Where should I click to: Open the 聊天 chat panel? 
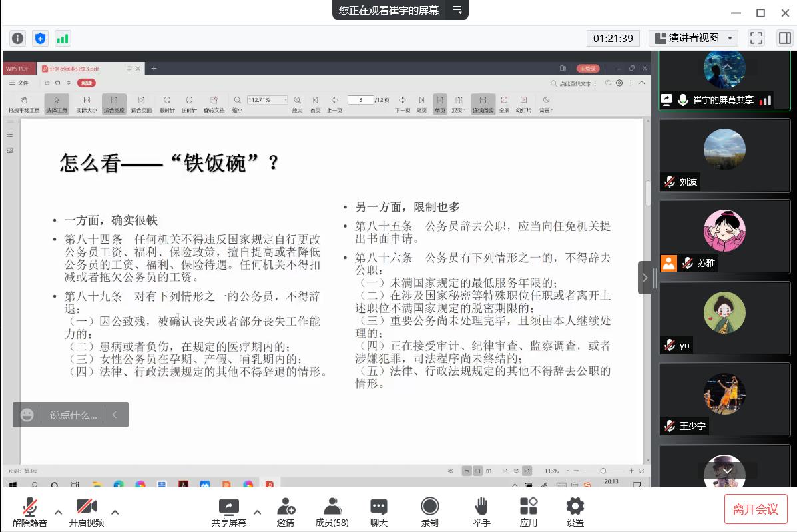(379, 511)
